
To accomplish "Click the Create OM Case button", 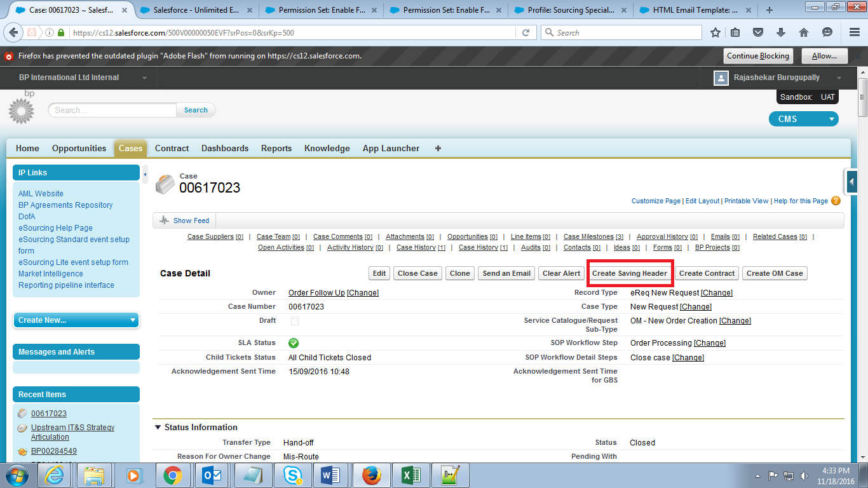I will 775,273.
